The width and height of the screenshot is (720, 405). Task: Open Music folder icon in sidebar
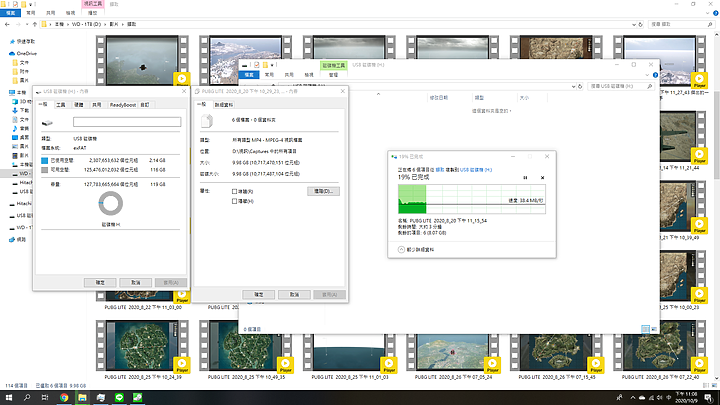[15, 128]
